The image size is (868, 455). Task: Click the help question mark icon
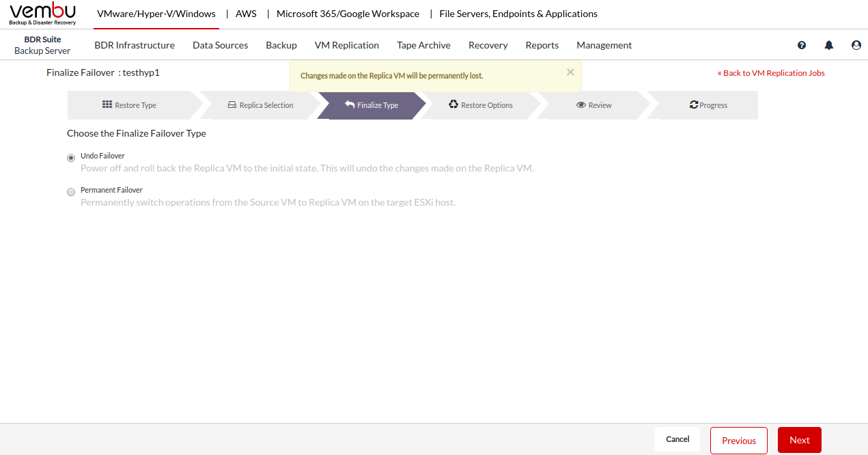point(802,45)
